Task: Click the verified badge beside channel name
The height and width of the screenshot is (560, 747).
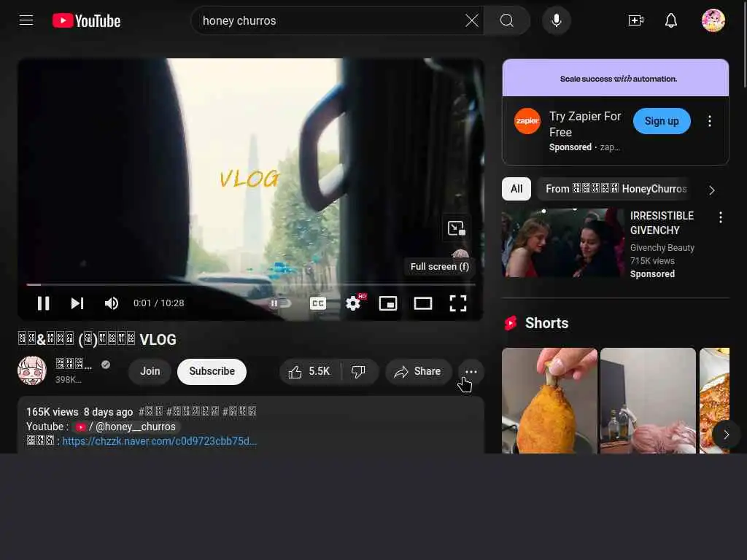Action: pos(106,365)
